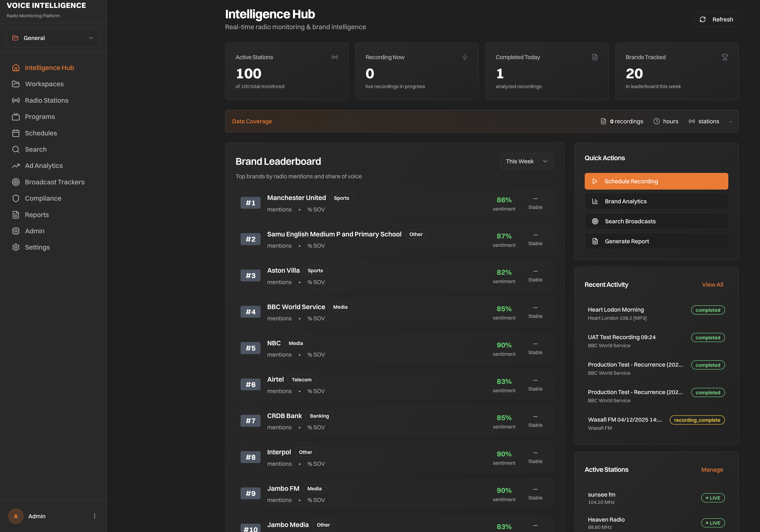Viewport: 760px width, 532px height.
Task: Open Schedules from the sidebar calendar icon
Action: (x=16, y=133)
